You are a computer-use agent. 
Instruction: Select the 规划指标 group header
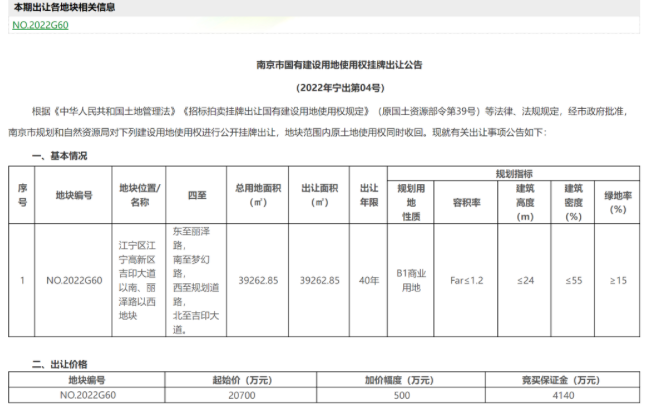pos(513,174)
